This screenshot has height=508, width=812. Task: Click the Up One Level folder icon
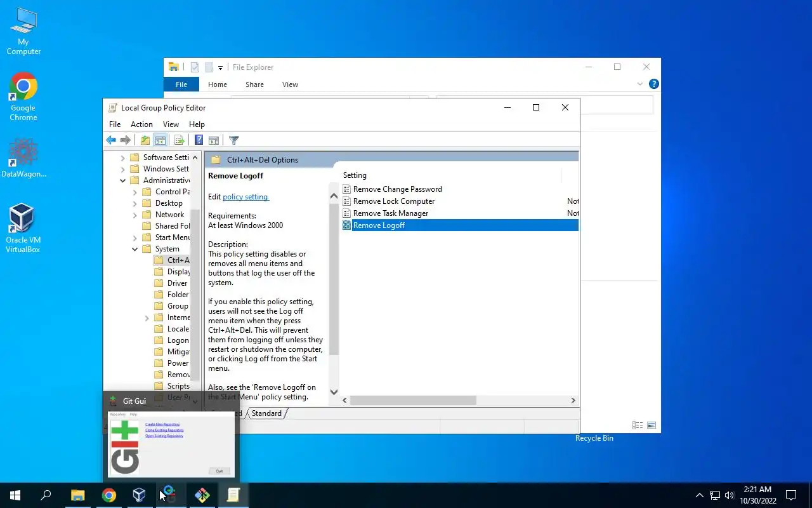(145, 140)
